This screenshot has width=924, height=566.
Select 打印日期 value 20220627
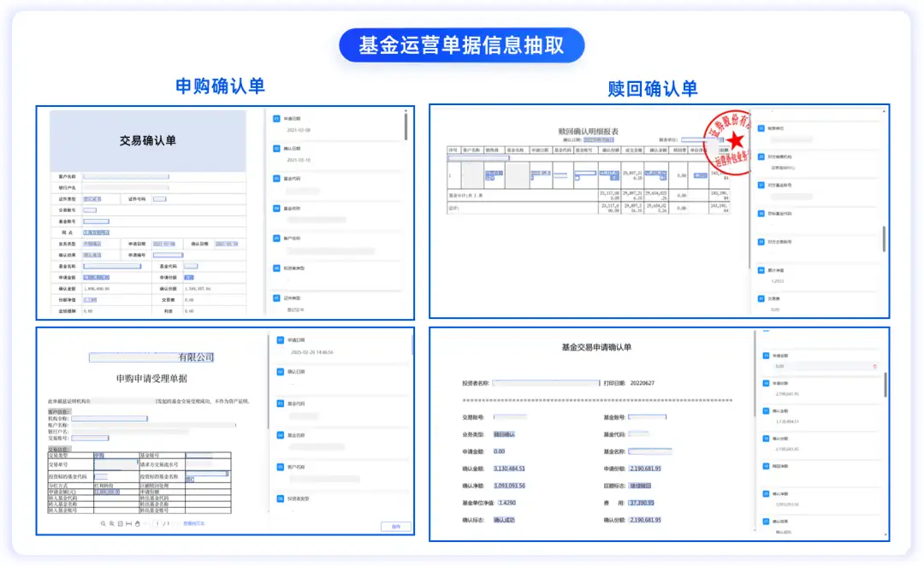(x=643, y=383)
